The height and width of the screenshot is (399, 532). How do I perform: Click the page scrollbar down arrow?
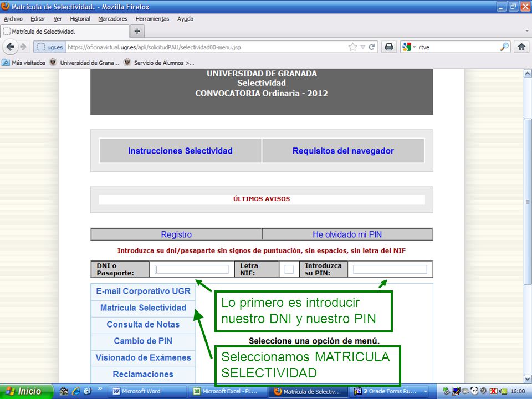pos(528,378)
